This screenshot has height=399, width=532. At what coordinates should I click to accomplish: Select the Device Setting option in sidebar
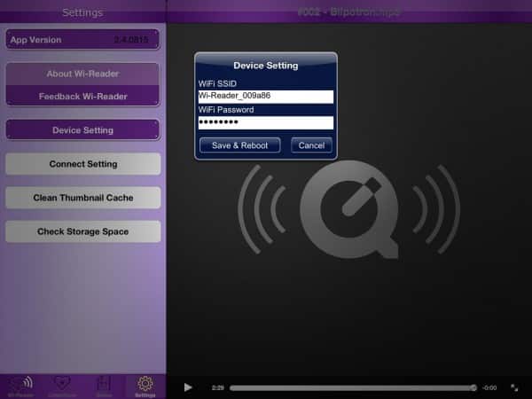82,130
